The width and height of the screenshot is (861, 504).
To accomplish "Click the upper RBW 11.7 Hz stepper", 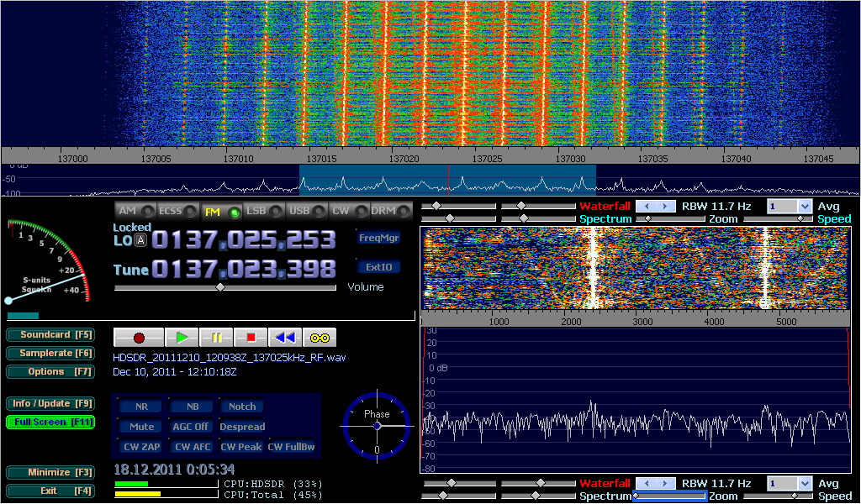I will tap(655, 206).
